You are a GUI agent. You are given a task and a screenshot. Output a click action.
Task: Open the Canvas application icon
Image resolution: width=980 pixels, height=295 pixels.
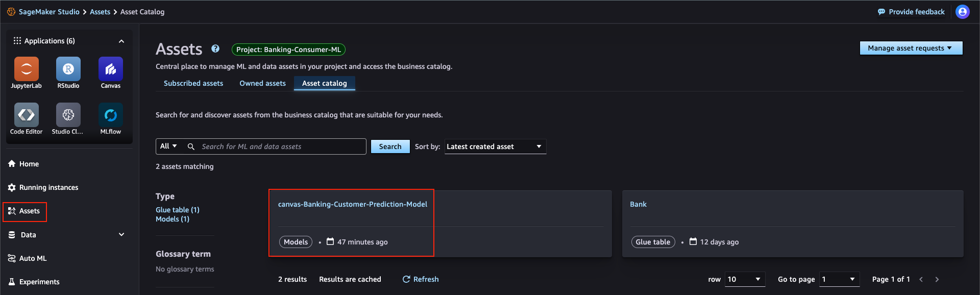click(111, 69)
